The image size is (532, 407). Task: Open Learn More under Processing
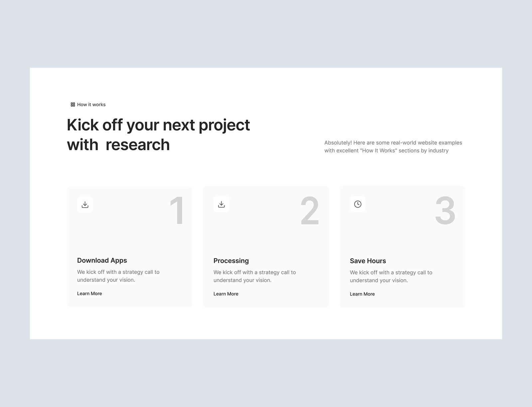pos(226,294)
